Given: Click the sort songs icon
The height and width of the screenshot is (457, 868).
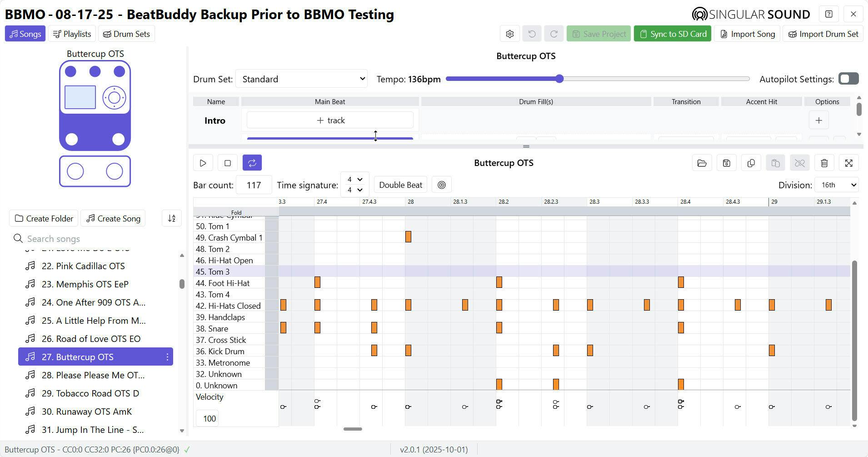Looking at the screenshot, I should [x=172, y=218].
